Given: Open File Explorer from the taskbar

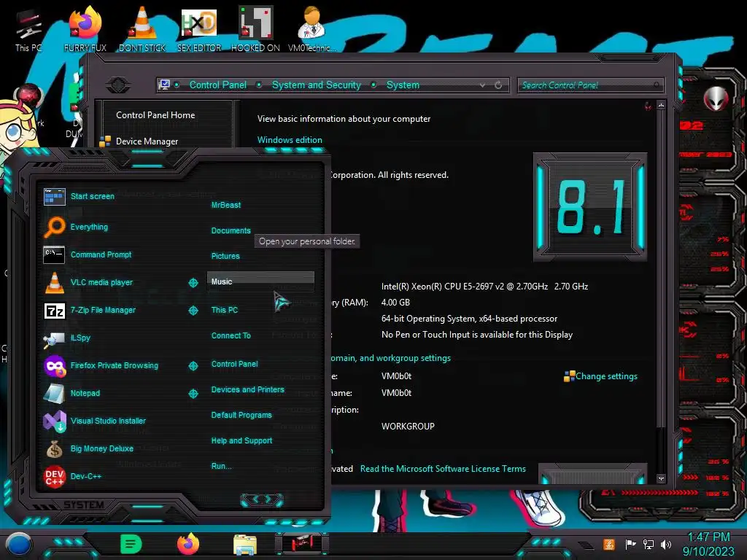Looking at the screenshot, I should (245, 545).
